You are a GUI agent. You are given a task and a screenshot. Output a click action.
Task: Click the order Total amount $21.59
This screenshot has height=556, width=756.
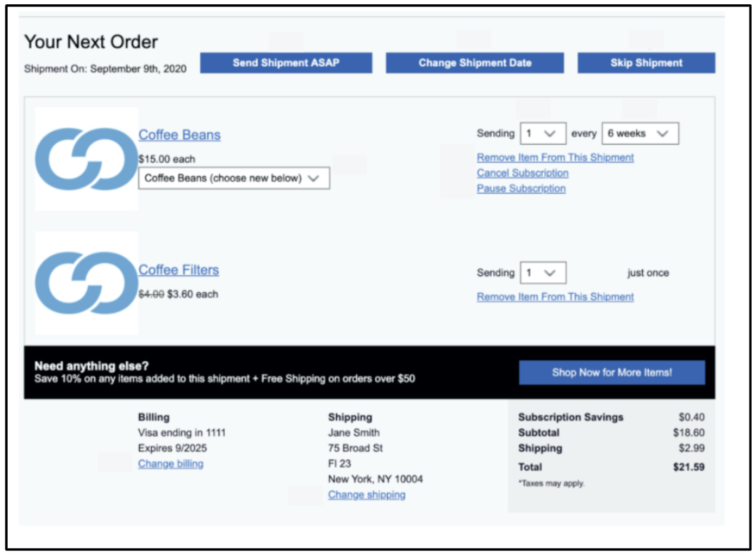(688, 467)
